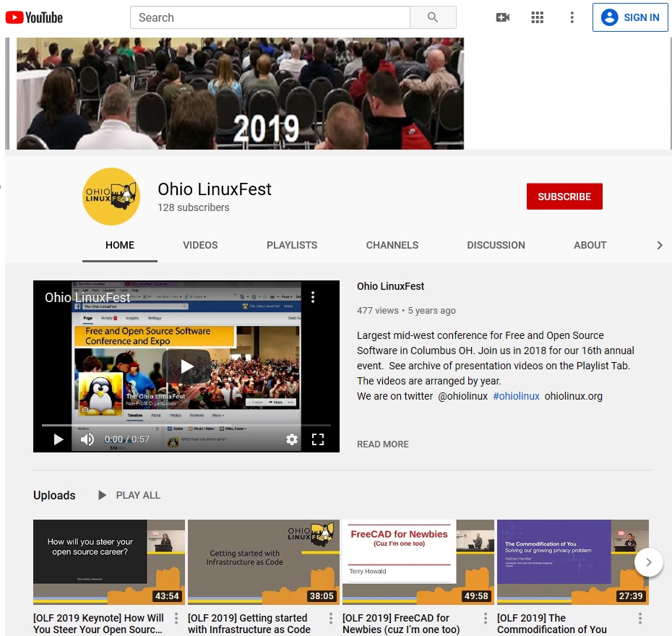This screenshot has width=672, height=636.
Task: Switch to the Videos tab
Action: tap(200, 245)
